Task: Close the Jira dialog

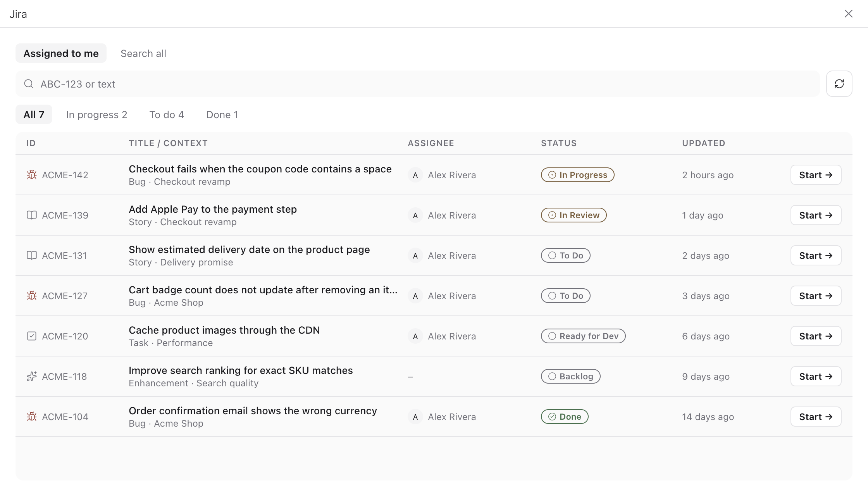Action: [x=849, y=14]
